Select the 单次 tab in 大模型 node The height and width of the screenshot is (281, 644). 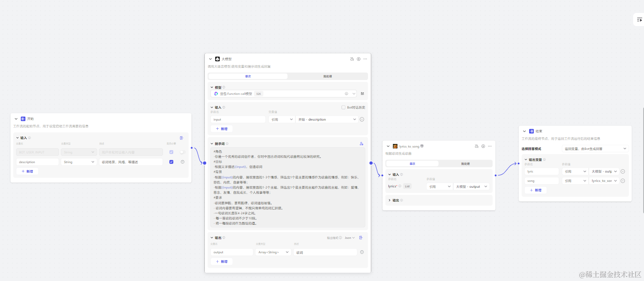click(x=248, y=76)
